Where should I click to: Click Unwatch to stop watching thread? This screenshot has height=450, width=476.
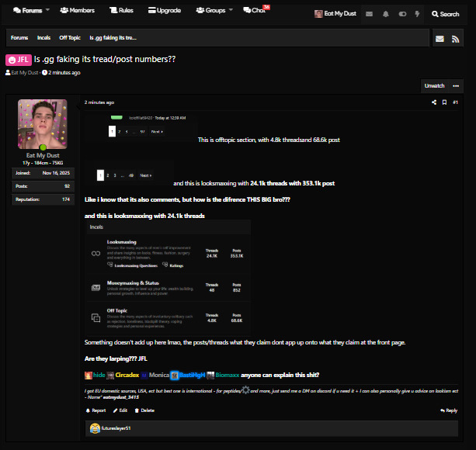pos(434,85)
